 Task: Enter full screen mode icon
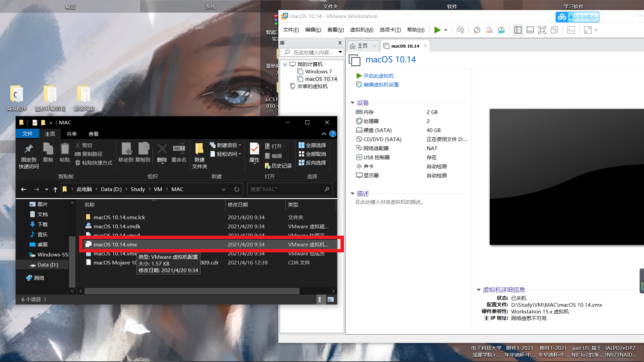(542, 30)
